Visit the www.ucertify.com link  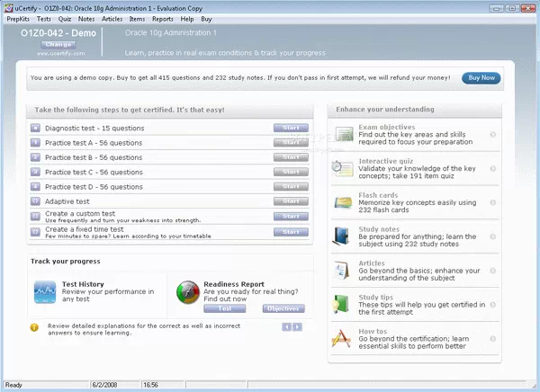61,53
